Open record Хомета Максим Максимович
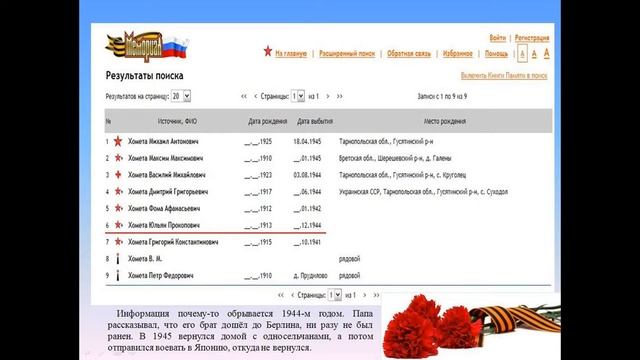This screenshot has width=640, height=360. (165, 158)
